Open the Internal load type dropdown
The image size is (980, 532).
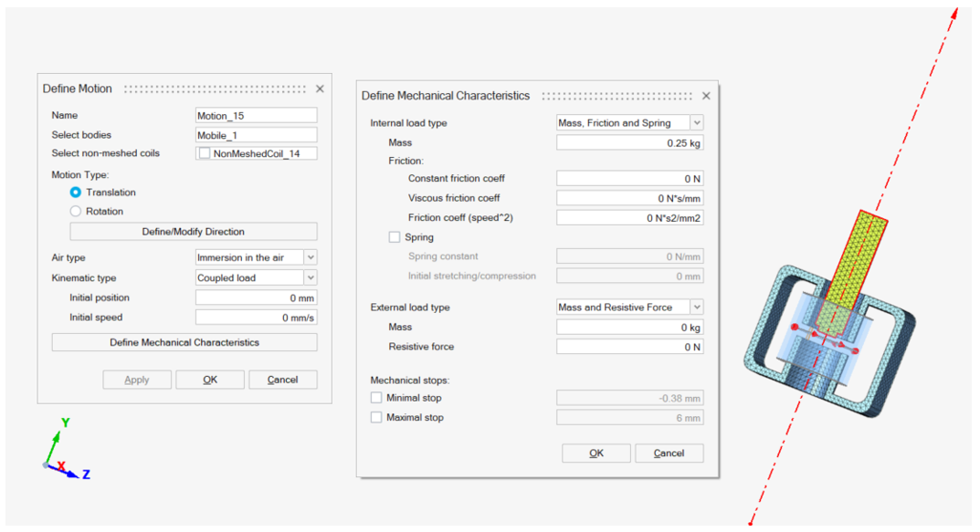coord(697,123)
